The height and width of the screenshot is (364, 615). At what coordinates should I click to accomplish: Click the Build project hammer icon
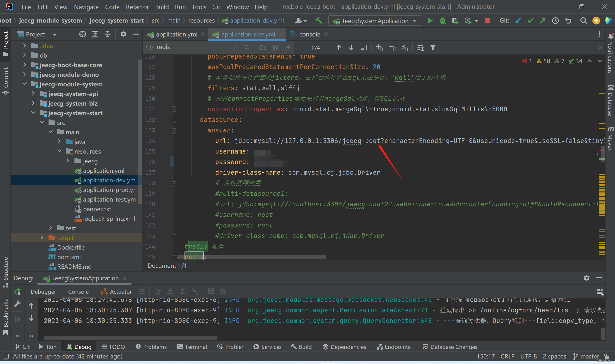tap(319, 21)
